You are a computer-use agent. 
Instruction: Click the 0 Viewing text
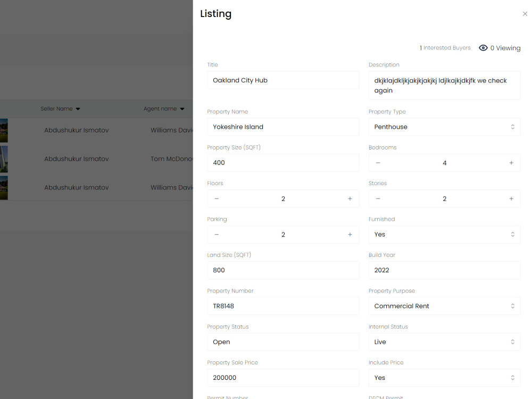(x=505, y=48)
